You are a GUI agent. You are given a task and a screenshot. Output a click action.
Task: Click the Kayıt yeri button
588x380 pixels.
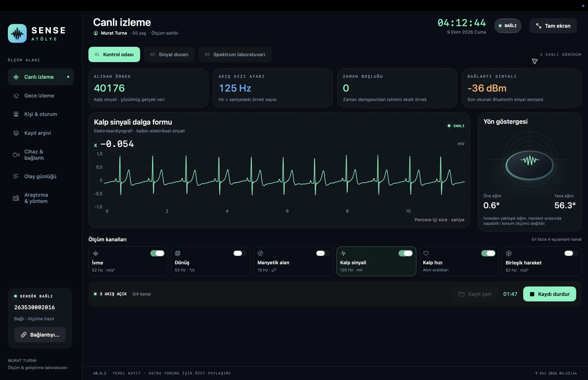(475, 294)
